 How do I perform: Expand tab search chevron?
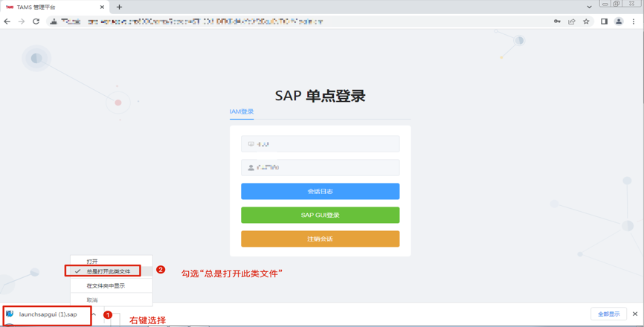590,7
